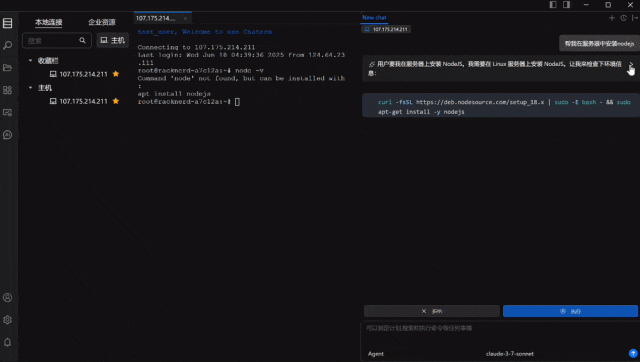Click the 主机 button next to search

[x=113, y=40]
